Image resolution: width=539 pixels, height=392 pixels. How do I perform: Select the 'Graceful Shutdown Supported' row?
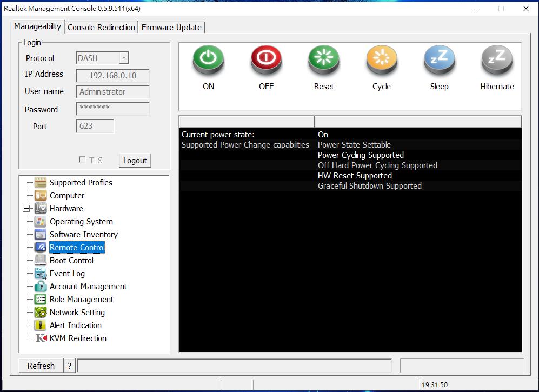[x=350, y=186]
